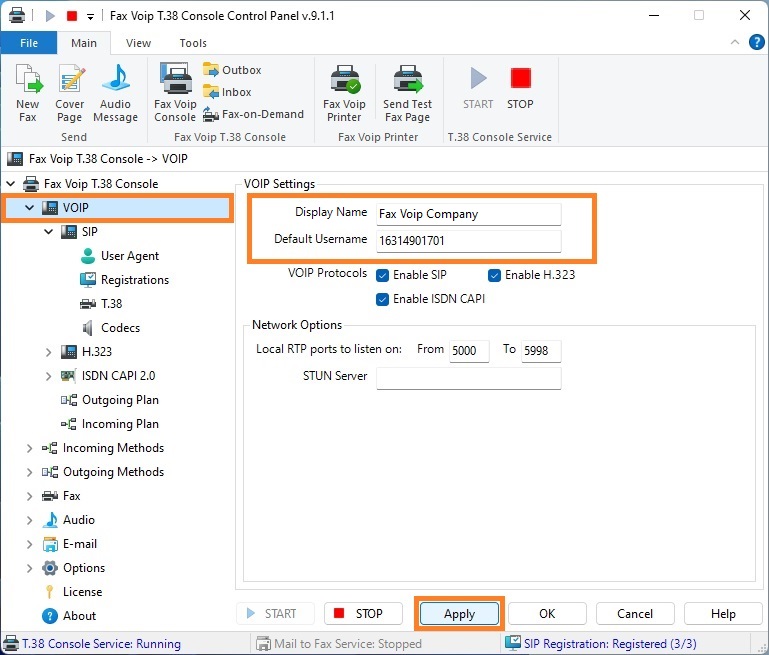This screenshot has width=769, height=655.
Task: Switch to the Main ribbon tab
Action: (84, 43)
